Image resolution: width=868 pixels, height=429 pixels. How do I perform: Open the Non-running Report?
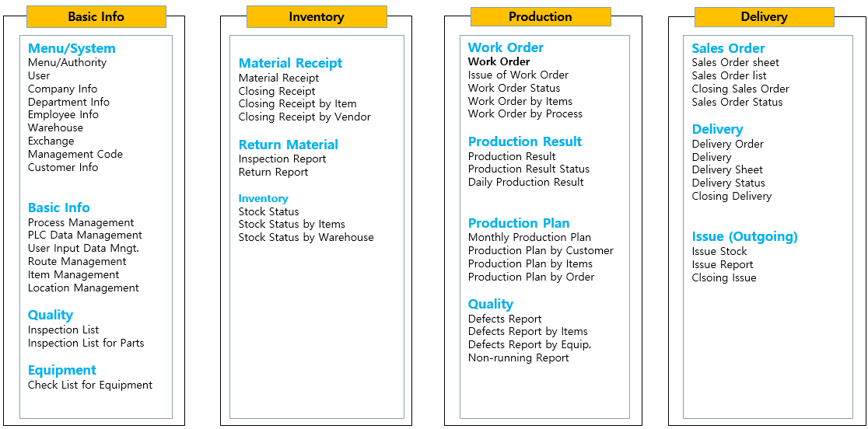click(518, 357)
